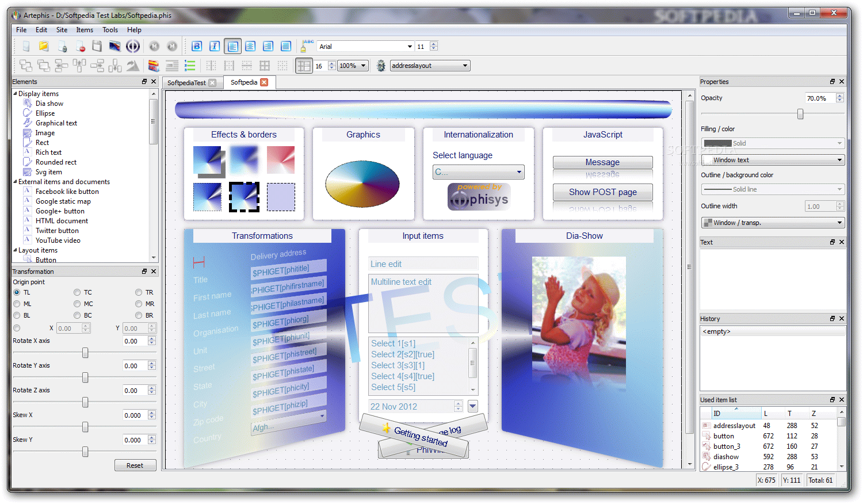Screen dimensions: 863x504
Task: Click the numbered list icon
Action: [190, 66]
